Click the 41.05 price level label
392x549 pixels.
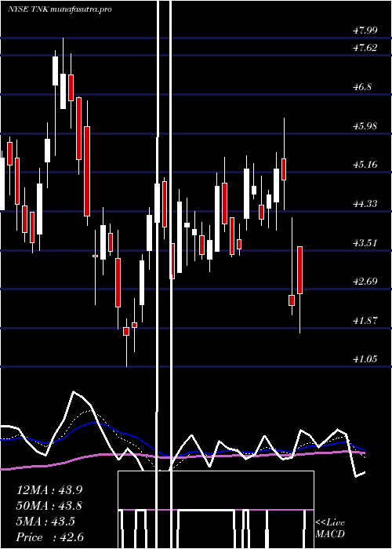pyautogui.click(x=365, y=359)
